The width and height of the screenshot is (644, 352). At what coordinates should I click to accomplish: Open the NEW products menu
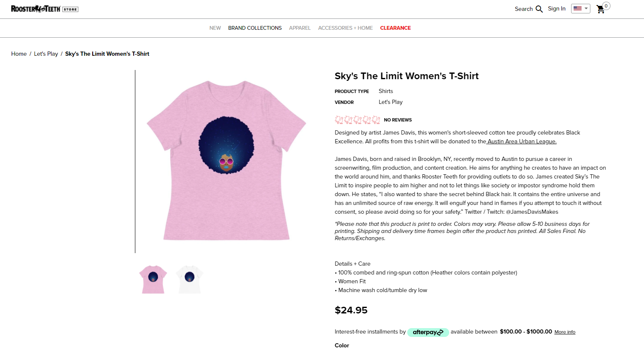(x=215, y=28)
